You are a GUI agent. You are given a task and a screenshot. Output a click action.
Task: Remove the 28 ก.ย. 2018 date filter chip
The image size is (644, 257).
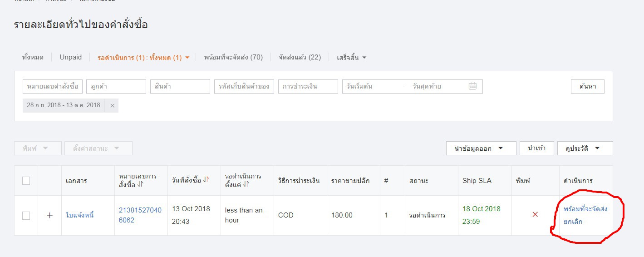[x=112, y=105]
